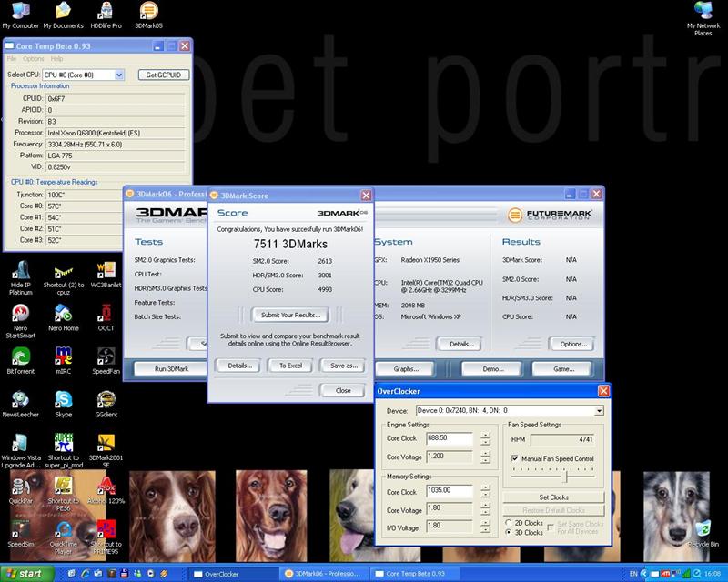Open the Help menu in Core Temp

[x=57, y=59]
